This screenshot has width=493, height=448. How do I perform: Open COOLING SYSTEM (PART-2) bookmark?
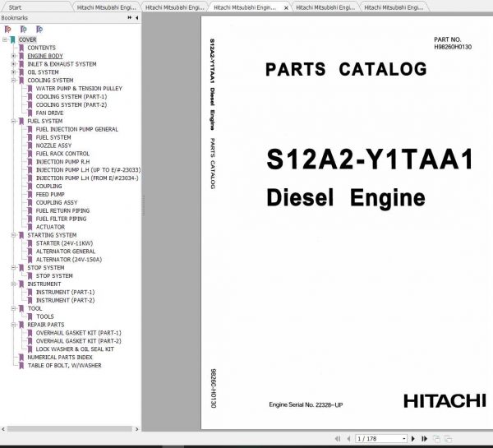[71, 104]
